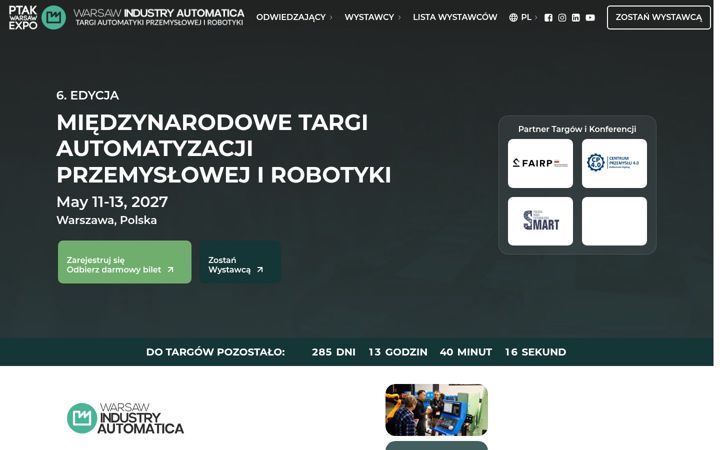This screenshot has height=450, width=720.
Task: Click the Do targów pozostało label
Action: click(x=215, y=352)
